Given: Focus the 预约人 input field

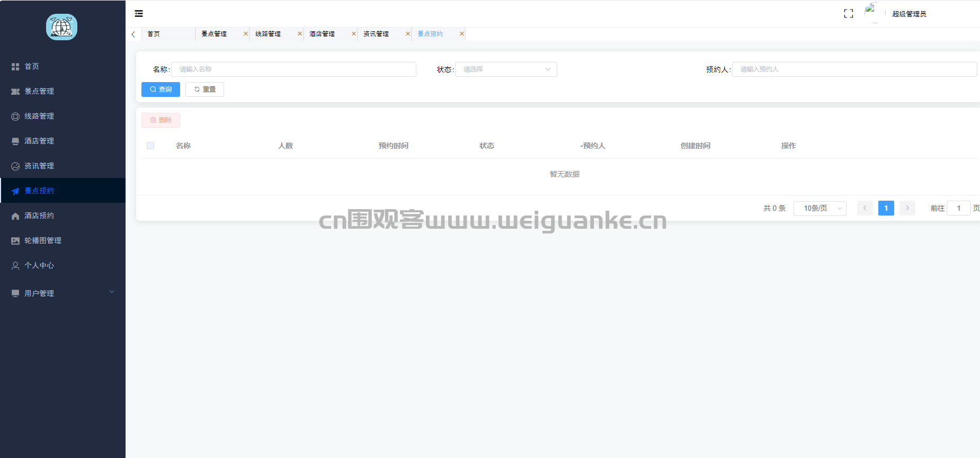Looking at the screenshot, I should point(853,69).
